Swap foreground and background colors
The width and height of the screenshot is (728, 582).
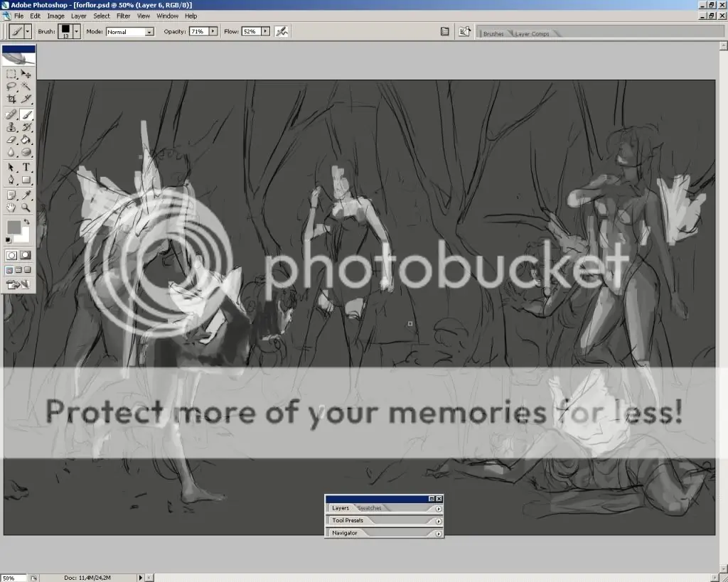pos(27,222)
